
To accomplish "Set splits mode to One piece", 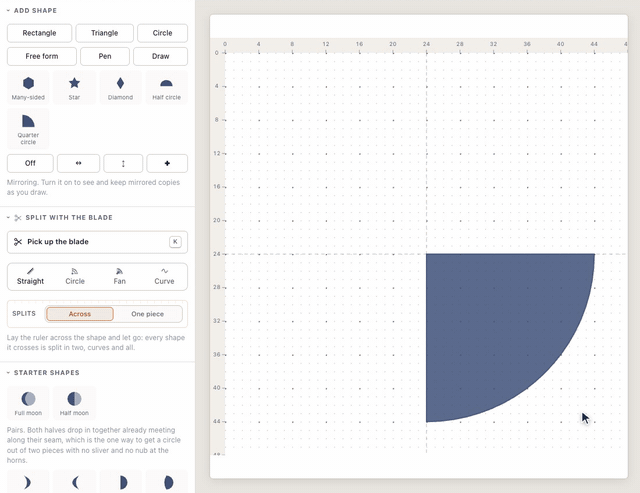I will coord(148,314).
